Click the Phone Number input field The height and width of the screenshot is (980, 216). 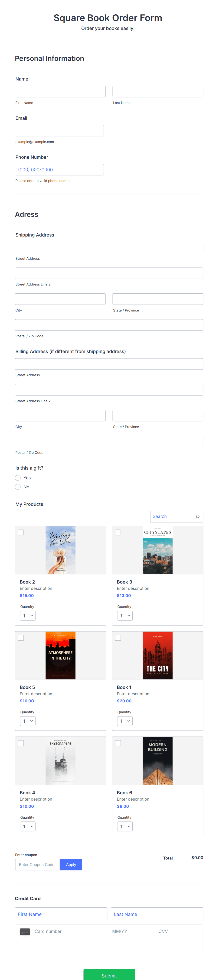click(x=59, y=169)
